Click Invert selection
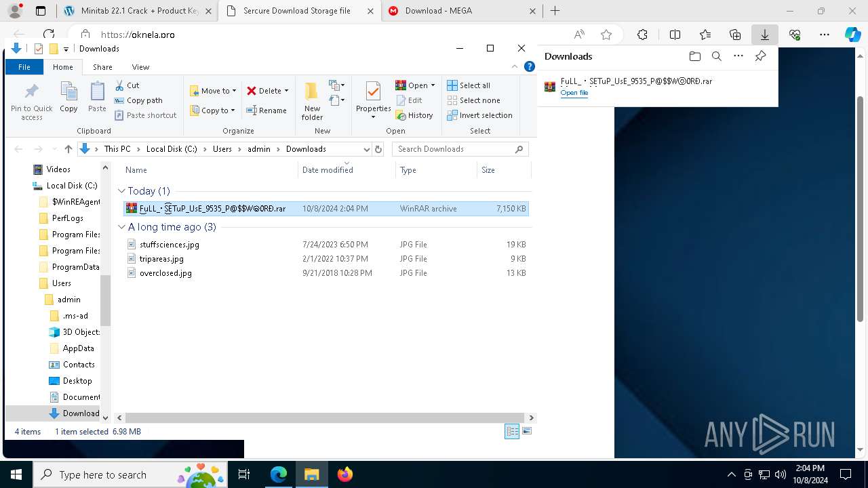Viewport: 868px width, 488px height. tap(479, 115)
